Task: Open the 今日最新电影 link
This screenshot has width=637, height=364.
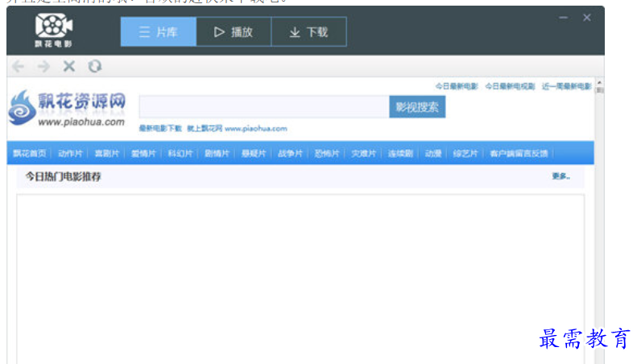Action: pos(457,86)
